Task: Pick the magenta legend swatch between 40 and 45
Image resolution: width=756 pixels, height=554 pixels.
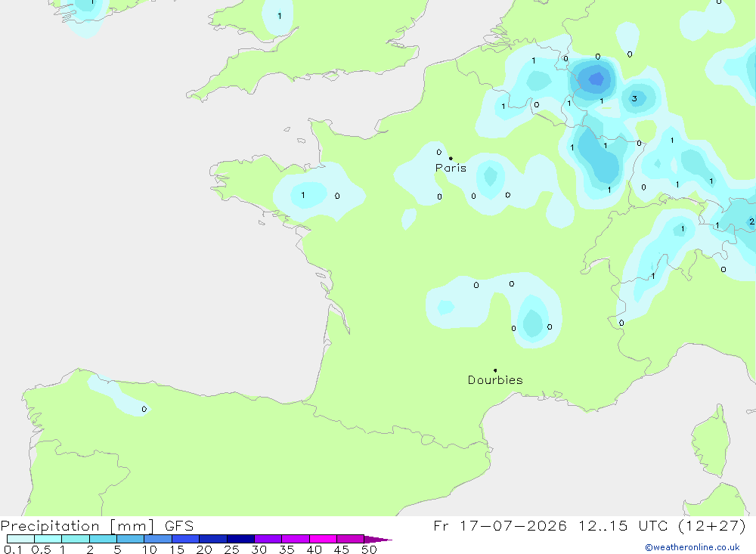Action: pyautogui.click(x=323, y=539)
